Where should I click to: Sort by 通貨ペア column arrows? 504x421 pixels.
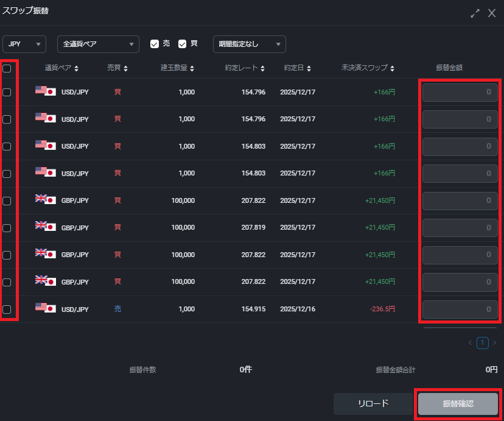76,68
